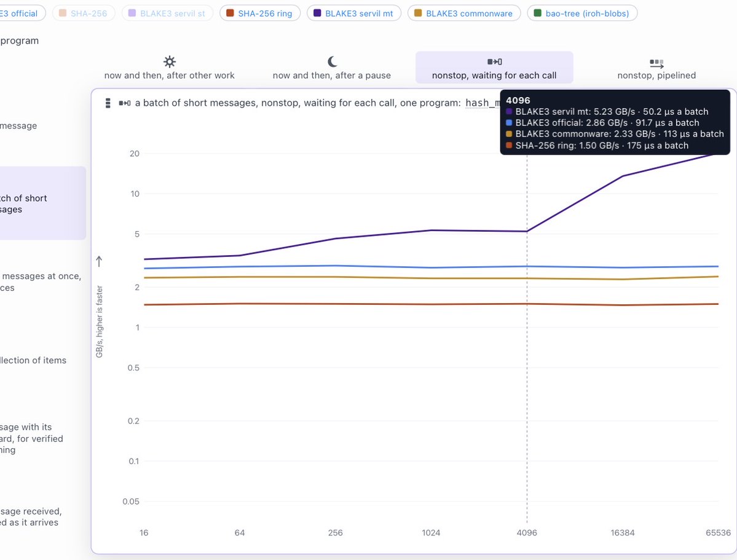737x560 pixels.
Task: Click the 'program' text at top left
Action: coord(19,41)
